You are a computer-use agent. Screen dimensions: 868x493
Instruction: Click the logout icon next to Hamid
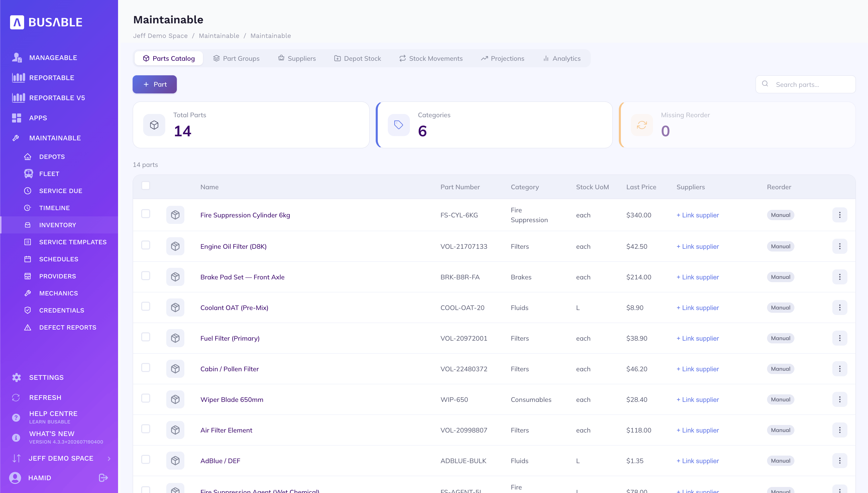pos(103,478)
